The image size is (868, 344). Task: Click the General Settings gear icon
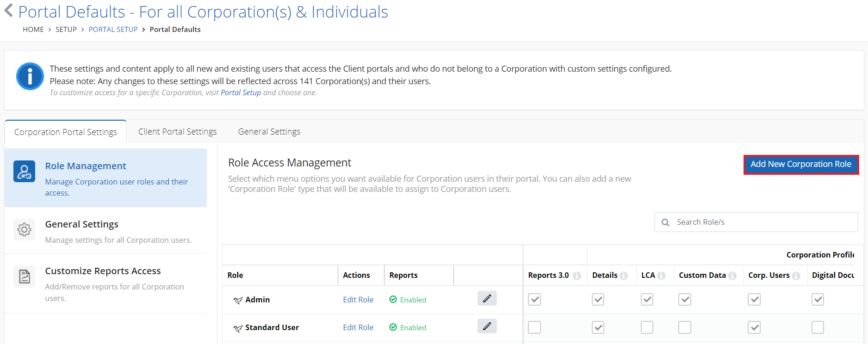[25, 229]
